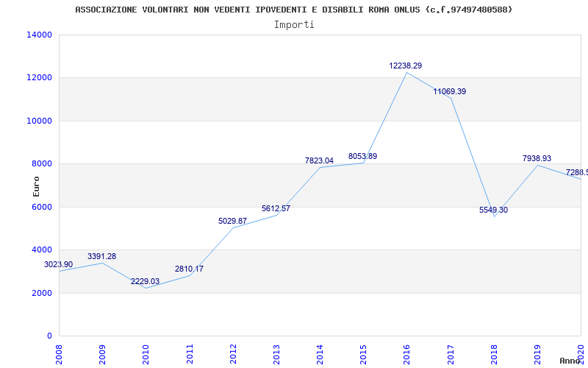Click x-axis year 2009
The image size is (588, 368).
(103, 354)
